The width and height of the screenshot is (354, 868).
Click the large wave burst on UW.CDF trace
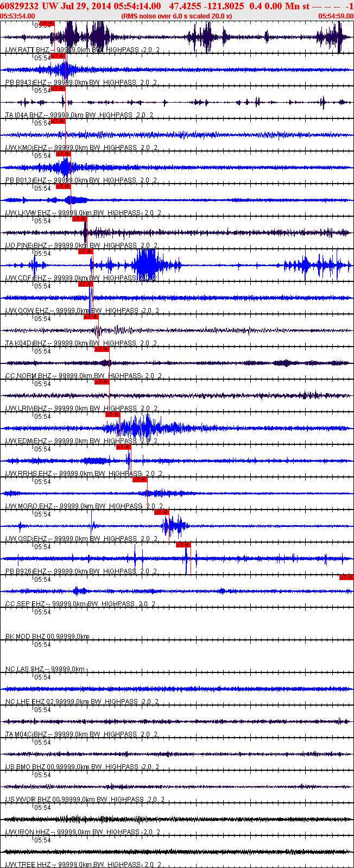[x=147, y=265]
